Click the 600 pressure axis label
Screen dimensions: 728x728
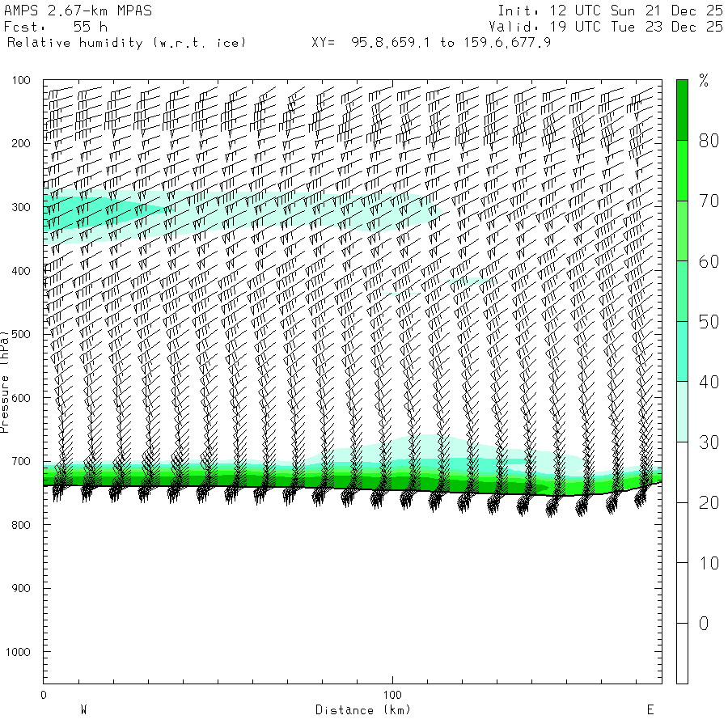(21, 398)
